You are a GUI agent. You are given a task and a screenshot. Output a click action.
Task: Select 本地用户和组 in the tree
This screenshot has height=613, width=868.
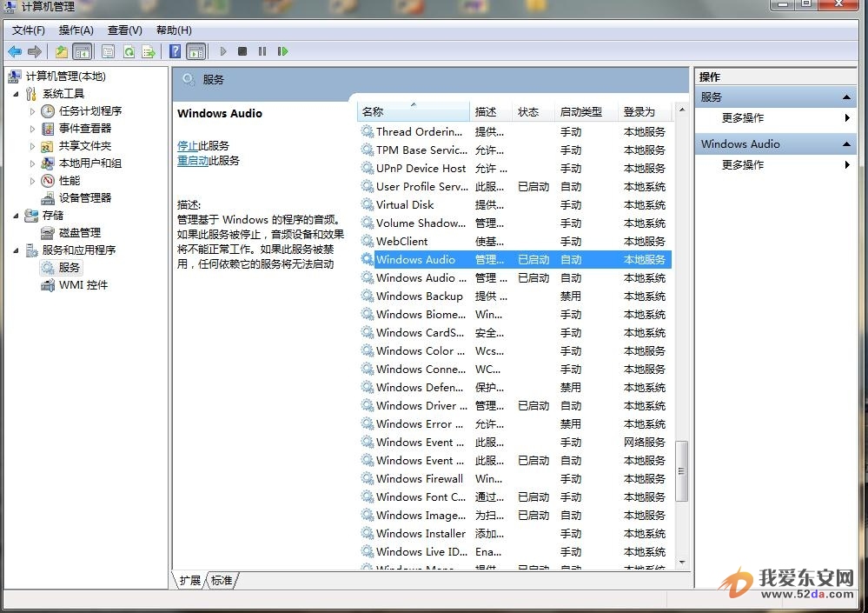click(90, 163)
